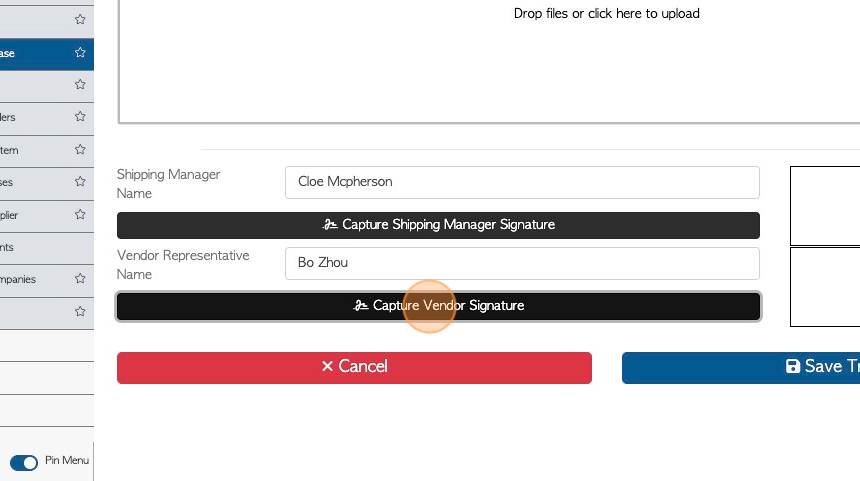Click Capture Shipping Manager Signature button
Image resolution: width=860 pixels, height=481 pixels.
438,225
